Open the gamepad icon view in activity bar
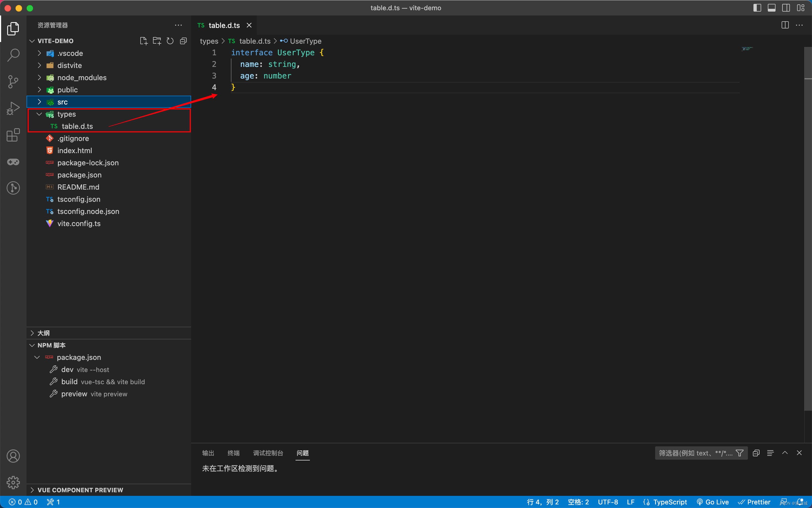812x508 pixels. (13, 162)
